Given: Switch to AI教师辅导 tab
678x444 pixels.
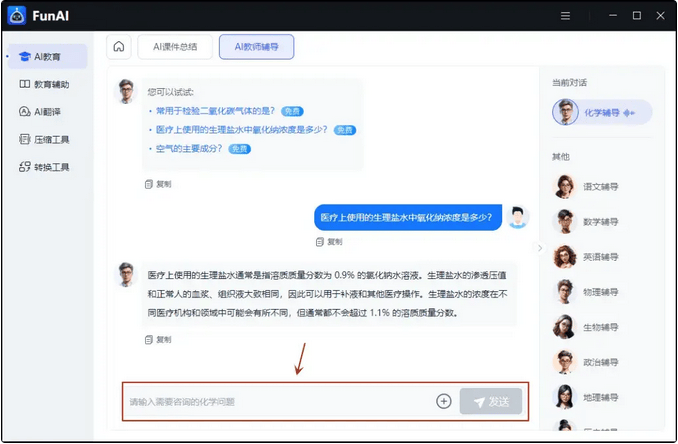Looking at the screenshot, I should [x=256, y=47].
